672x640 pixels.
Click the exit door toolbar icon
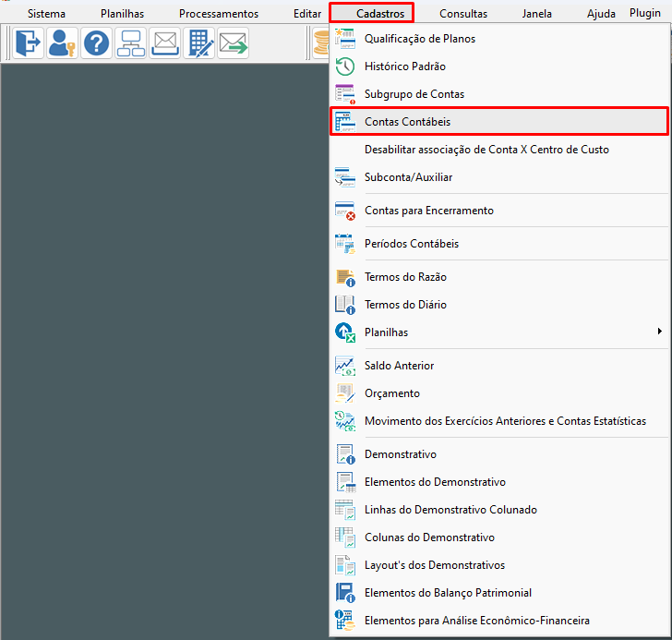(x=29, y=42)
